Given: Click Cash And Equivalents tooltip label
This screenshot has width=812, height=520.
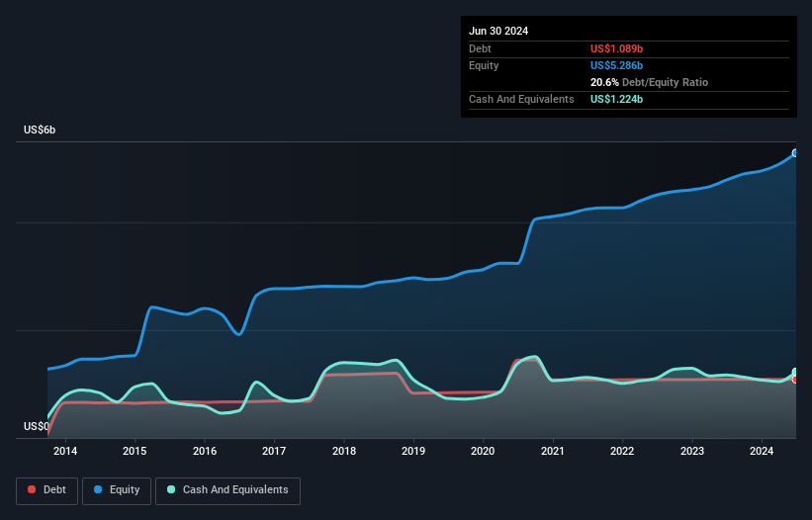Looking at the screenshot, I should tap(521, 99).
